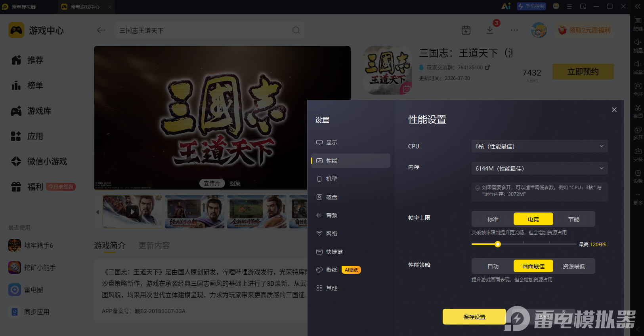
Task: Select 自动 performance strategy
Action: (493, 266)
